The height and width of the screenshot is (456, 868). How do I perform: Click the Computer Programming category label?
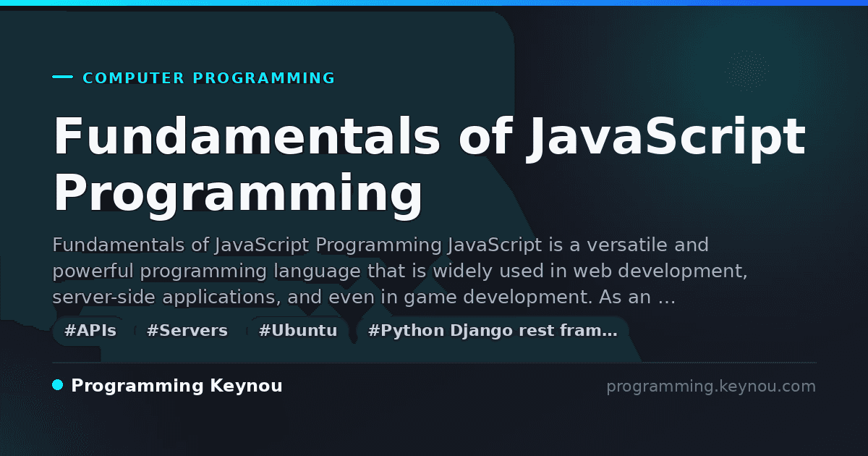click(209, 78)
